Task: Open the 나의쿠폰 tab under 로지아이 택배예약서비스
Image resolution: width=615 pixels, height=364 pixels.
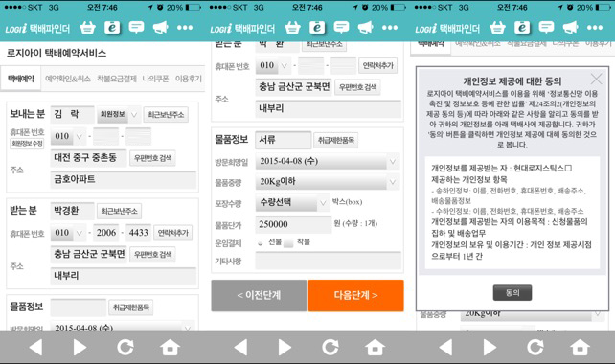Action: pyautogui.click(x=155, y=79)
